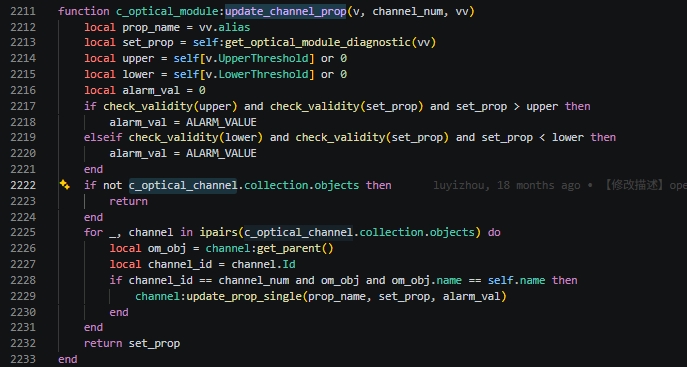The height and width of the screenshot is (367, 687).
Task: Click LowerThreshold property on line 2215
Action: pyautogui.click(x=264, y=74)
